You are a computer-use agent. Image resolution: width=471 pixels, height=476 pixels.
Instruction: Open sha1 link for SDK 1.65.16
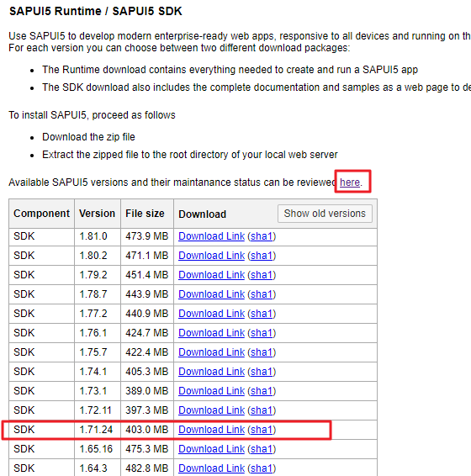pyautogui.click(x=262, y=449)
